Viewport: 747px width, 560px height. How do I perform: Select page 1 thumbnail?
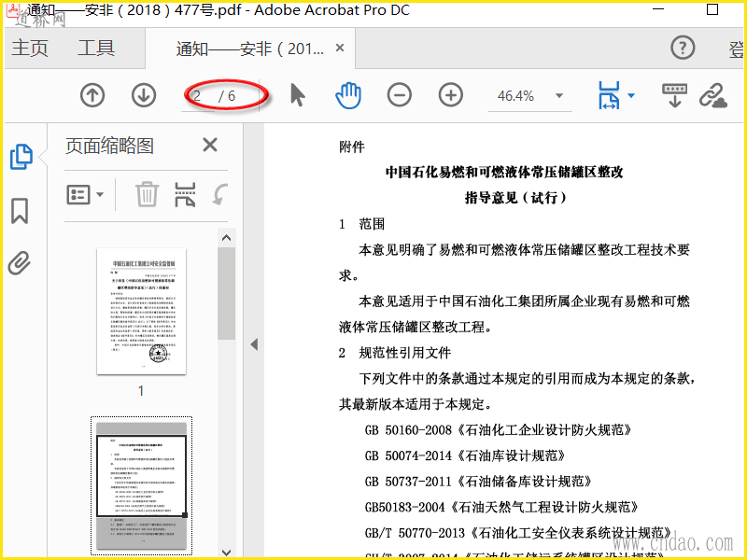click(142, 311)
